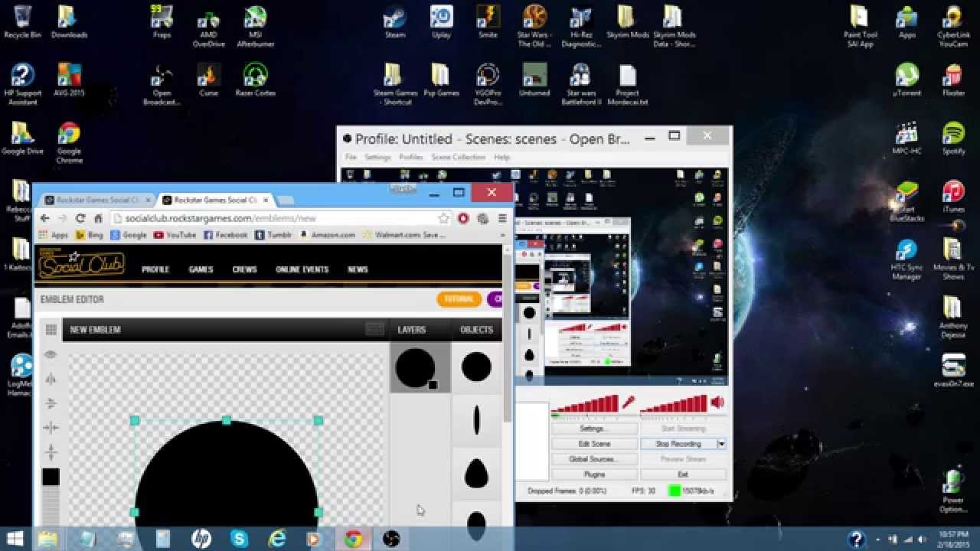
Task: Click the Stop Recording button in OBS
Action: pos(678,444)
